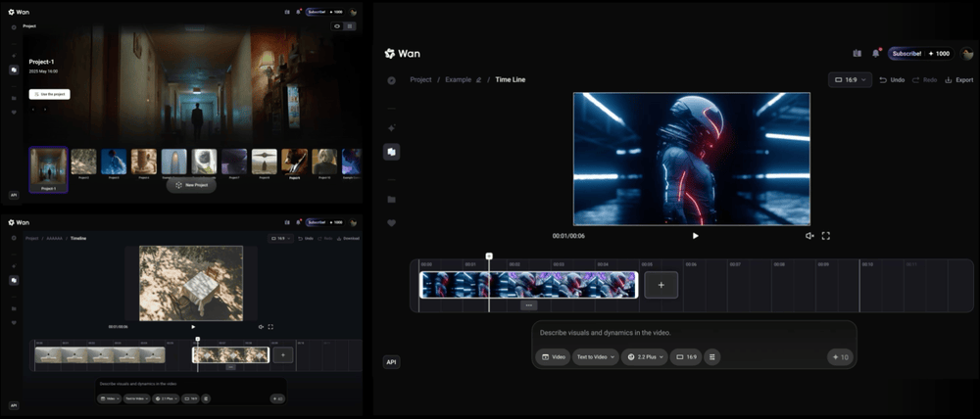Open the 16:9 aspect ratio dropdown beside Undo
This screenshot has height=419, width=980.
pos(850,79)
